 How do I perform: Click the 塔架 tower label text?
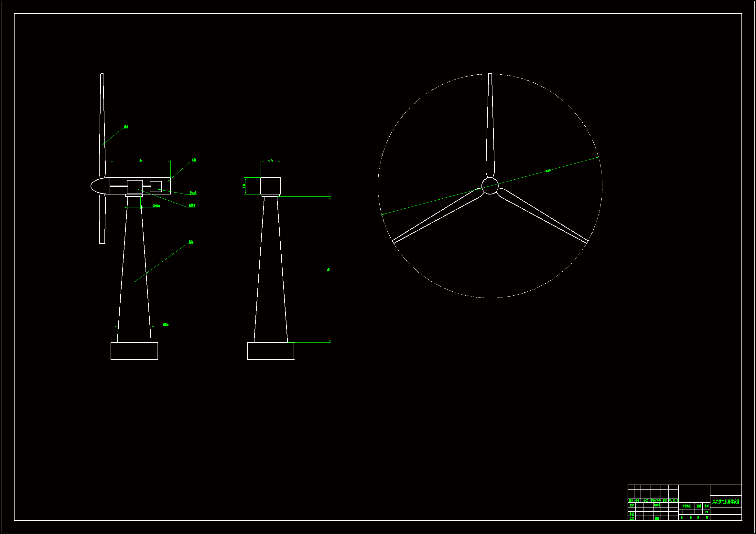(191, 242)
